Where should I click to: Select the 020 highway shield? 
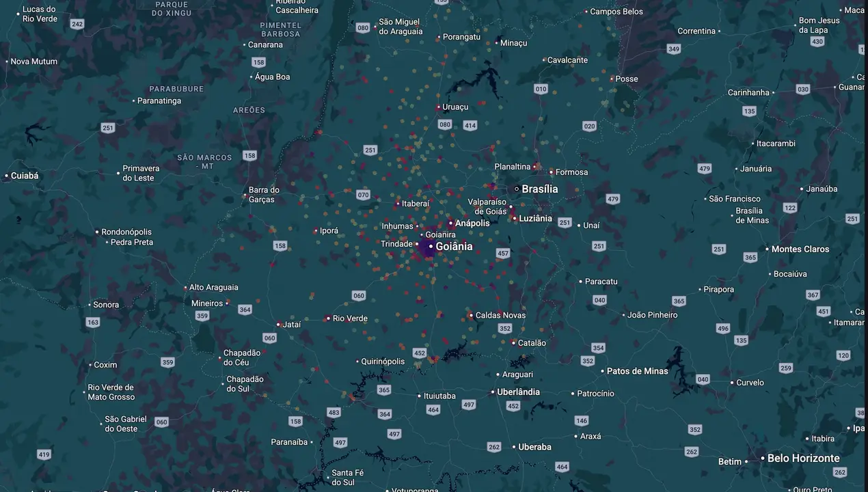[x=590, y=126]
